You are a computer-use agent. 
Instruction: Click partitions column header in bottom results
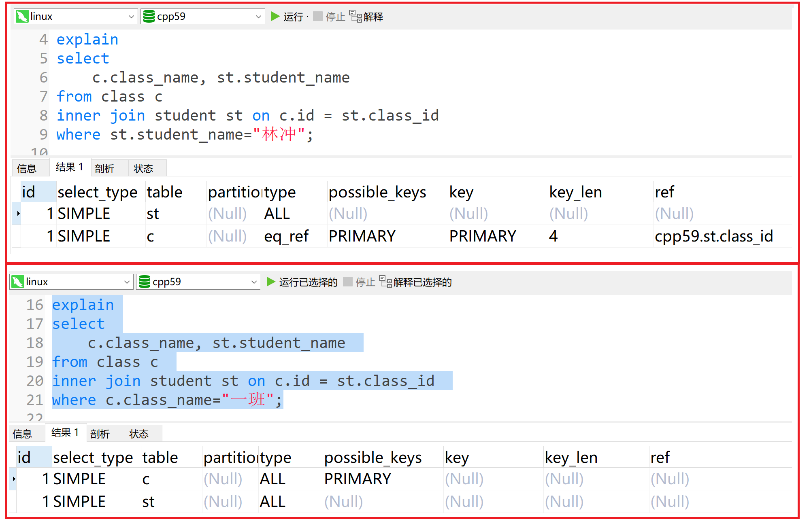point(230,457)
